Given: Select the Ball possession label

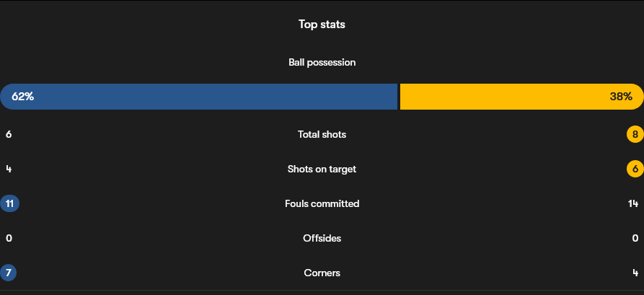Looking at the screenshot, I should (x=322, y=63).
